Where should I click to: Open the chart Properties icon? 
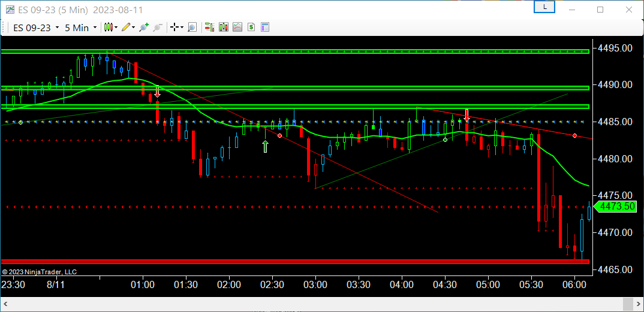coord(265,28)
